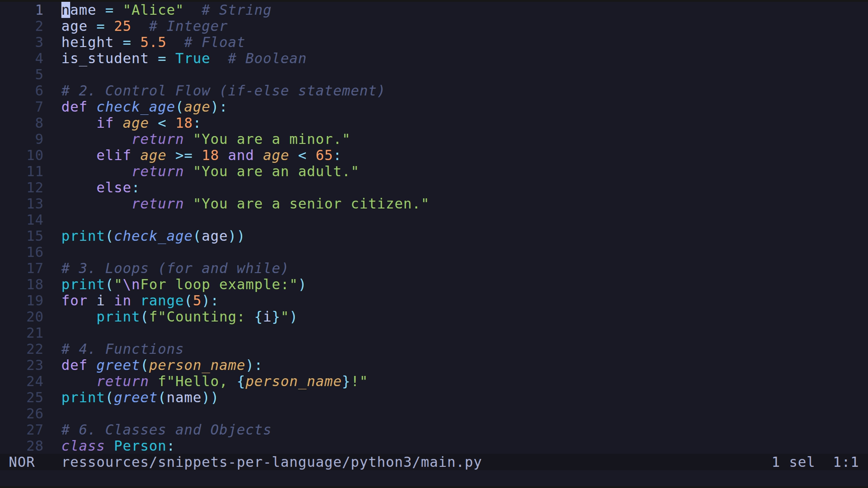This screenshot has width=868, height=488.
Task: Click the check_age function definition
Action: point(136,107)
